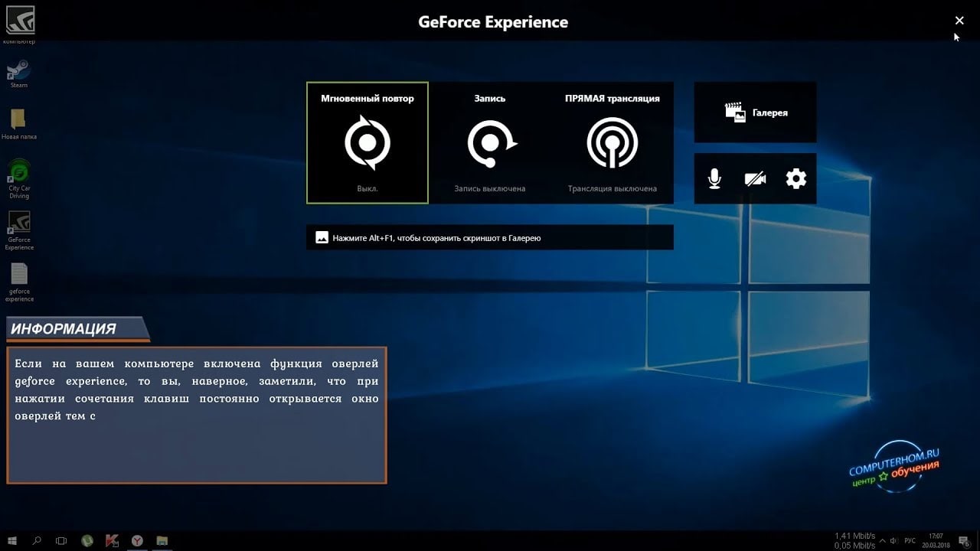980x551 pixels.
Task: Open overlay settings via the gear icon
Action: point(796,179)
